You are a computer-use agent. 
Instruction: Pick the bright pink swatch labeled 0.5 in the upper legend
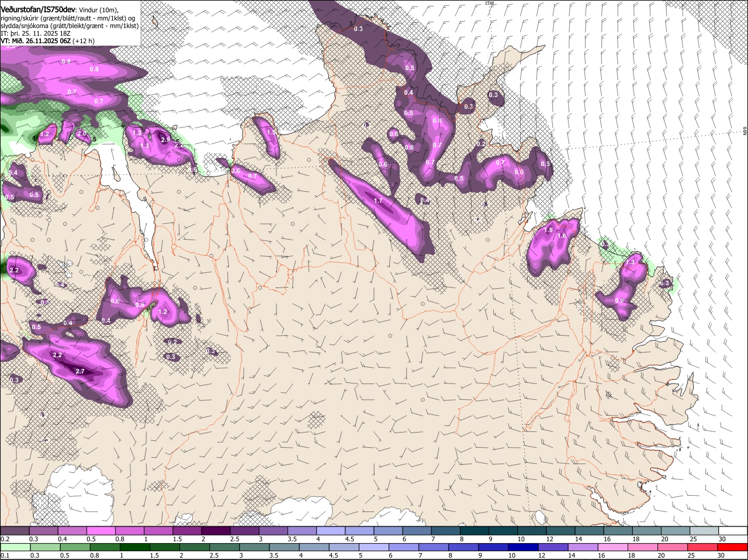point(101,531)
